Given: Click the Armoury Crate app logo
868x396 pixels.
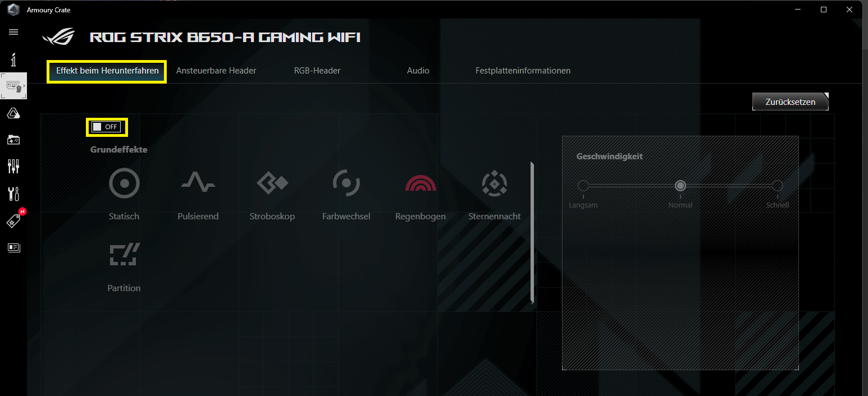Looking at the screenshot, I should point(14,10).
